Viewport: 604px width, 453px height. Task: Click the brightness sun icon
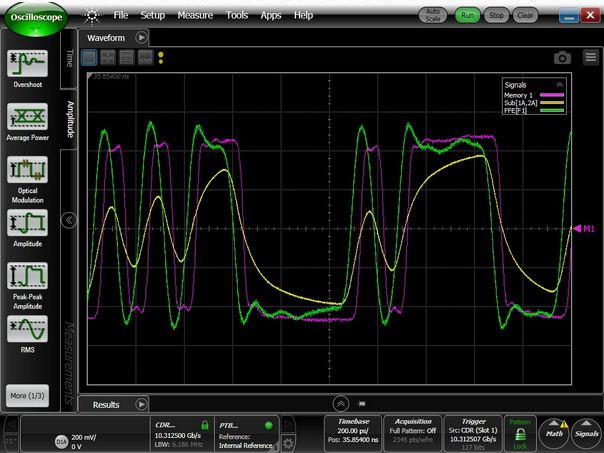click(92, 16)
